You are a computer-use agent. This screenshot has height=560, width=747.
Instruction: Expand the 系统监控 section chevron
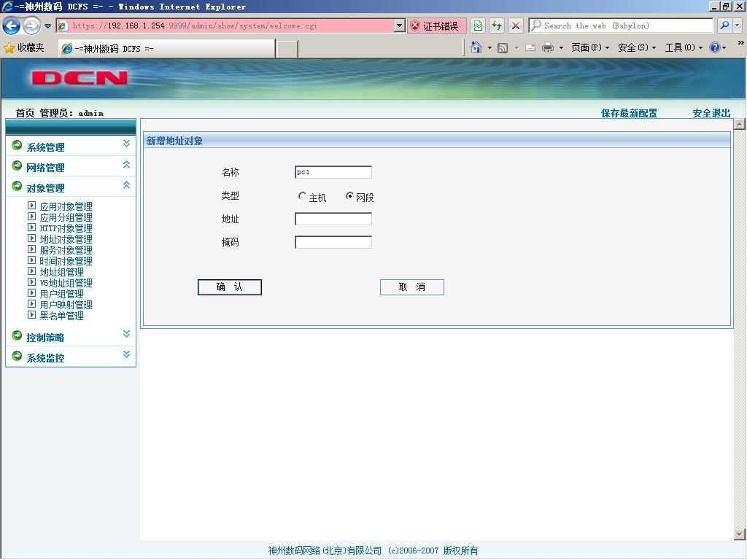pyautogui.click(x=126, y=354)
